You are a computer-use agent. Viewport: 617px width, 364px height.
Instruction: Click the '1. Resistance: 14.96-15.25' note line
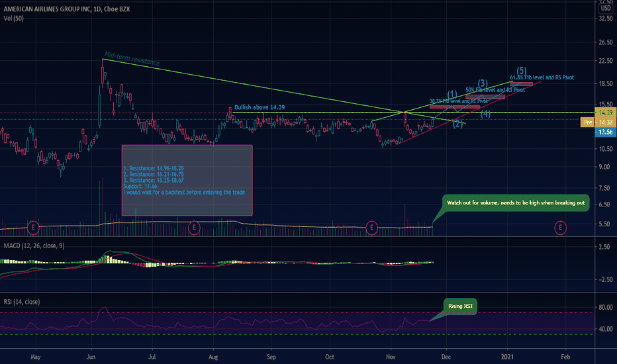[x=154, y=168]
